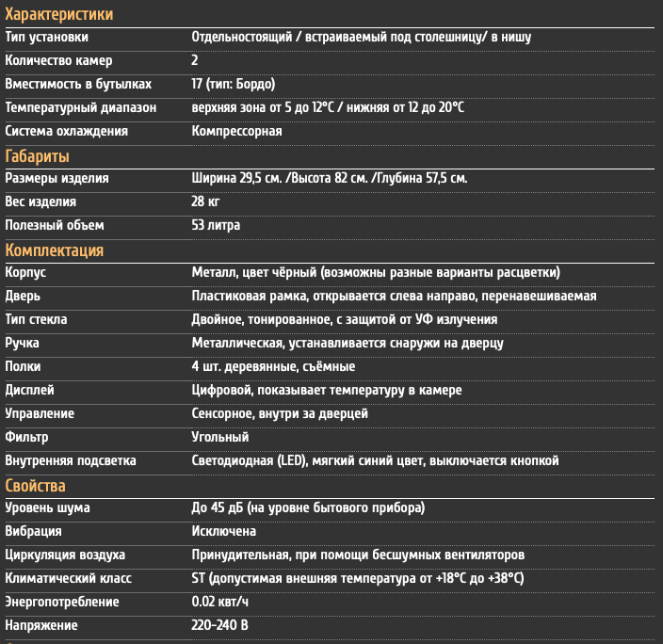663x644 pixels.
Task: Click the Тип установки label
Action: [46, 38]
